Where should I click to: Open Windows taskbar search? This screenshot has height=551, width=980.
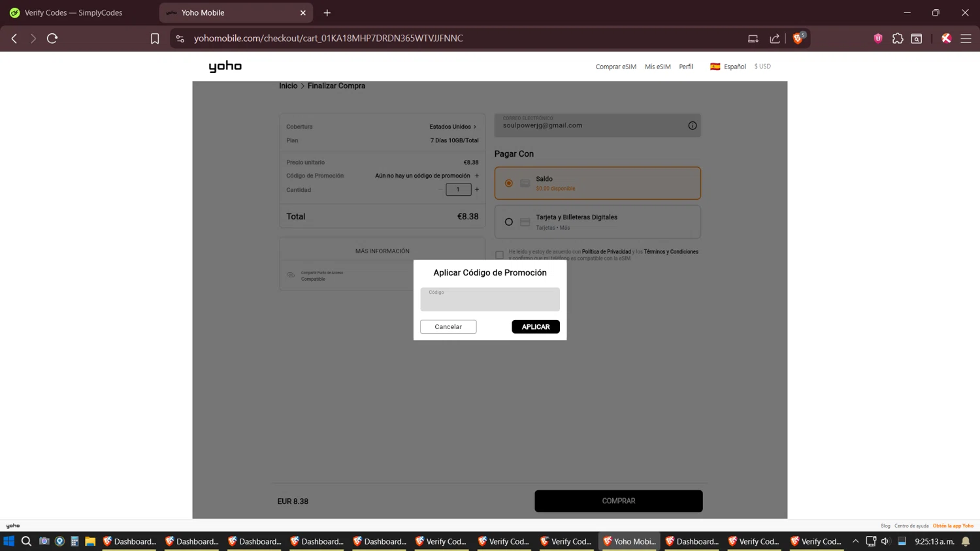pos(26,541)
